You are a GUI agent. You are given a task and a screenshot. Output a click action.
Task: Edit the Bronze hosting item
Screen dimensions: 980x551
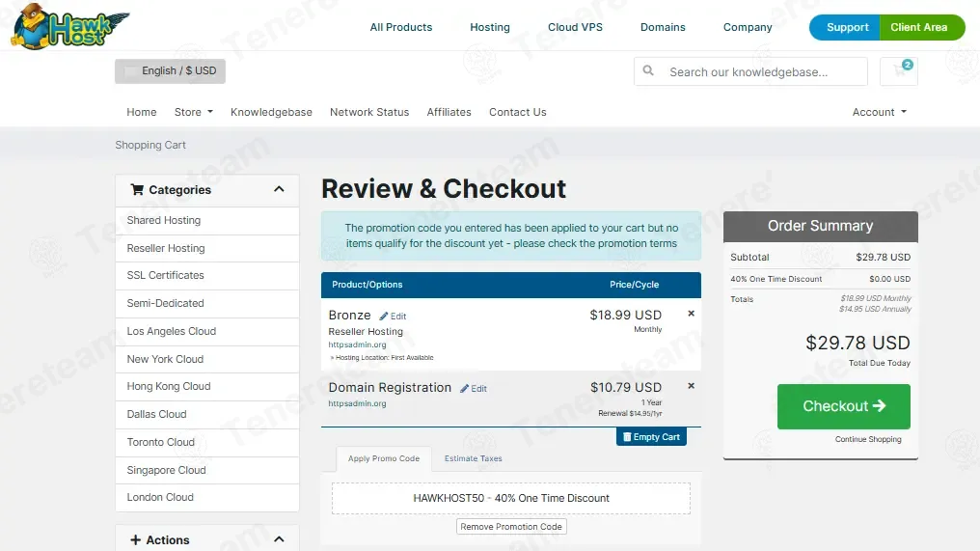(394, 317)
